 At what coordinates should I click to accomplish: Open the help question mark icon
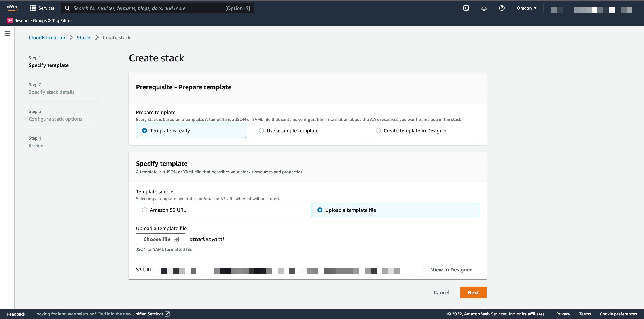(502, 8)
